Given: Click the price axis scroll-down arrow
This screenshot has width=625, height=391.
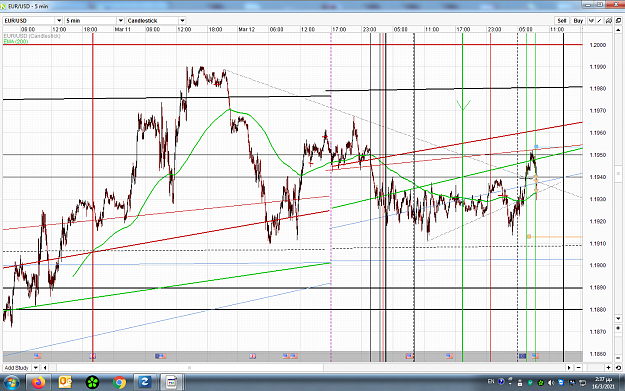Looking at the screenshot, I should coord(619,318).
